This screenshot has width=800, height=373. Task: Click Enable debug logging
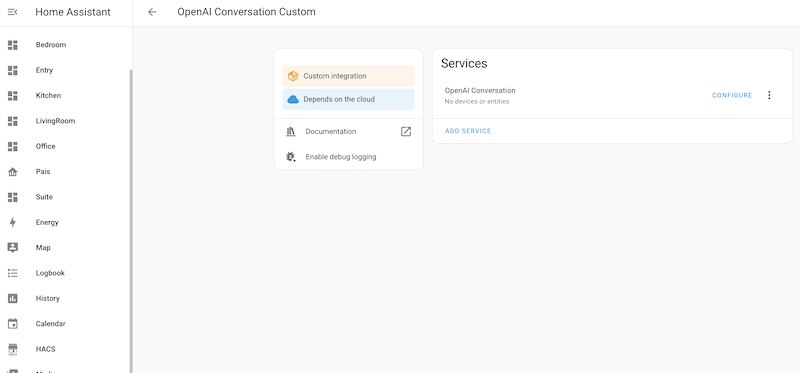pos(348,157)
